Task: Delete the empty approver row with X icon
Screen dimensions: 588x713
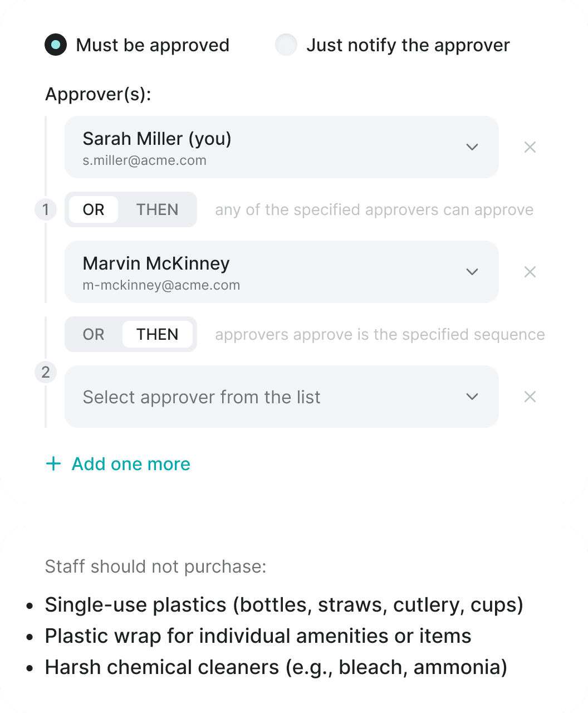Action: [x=530, y=397]
